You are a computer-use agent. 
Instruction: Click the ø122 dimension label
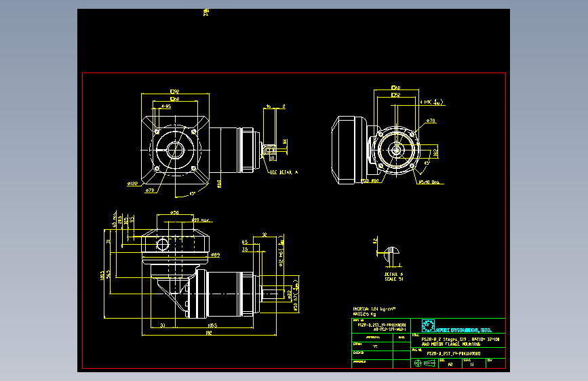tap(132, 184)
